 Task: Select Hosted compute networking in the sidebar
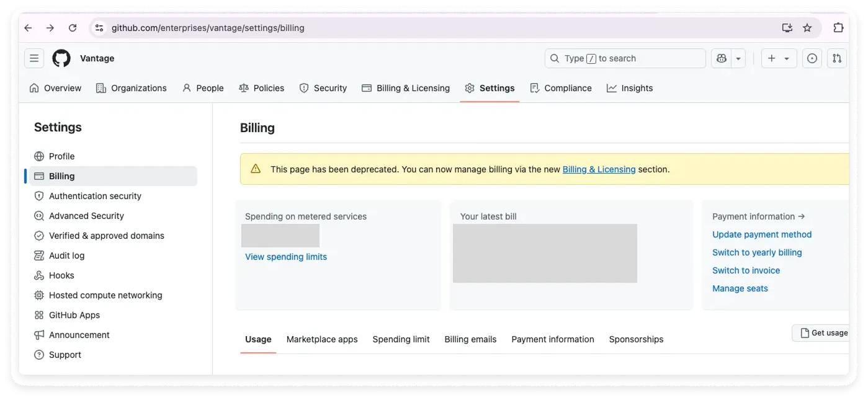pos(105,295)
